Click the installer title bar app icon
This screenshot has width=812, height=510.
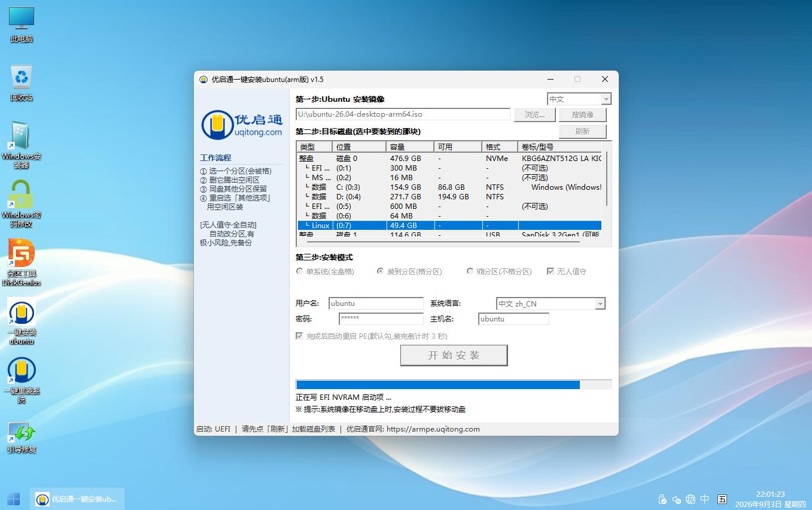pos(203,79)
